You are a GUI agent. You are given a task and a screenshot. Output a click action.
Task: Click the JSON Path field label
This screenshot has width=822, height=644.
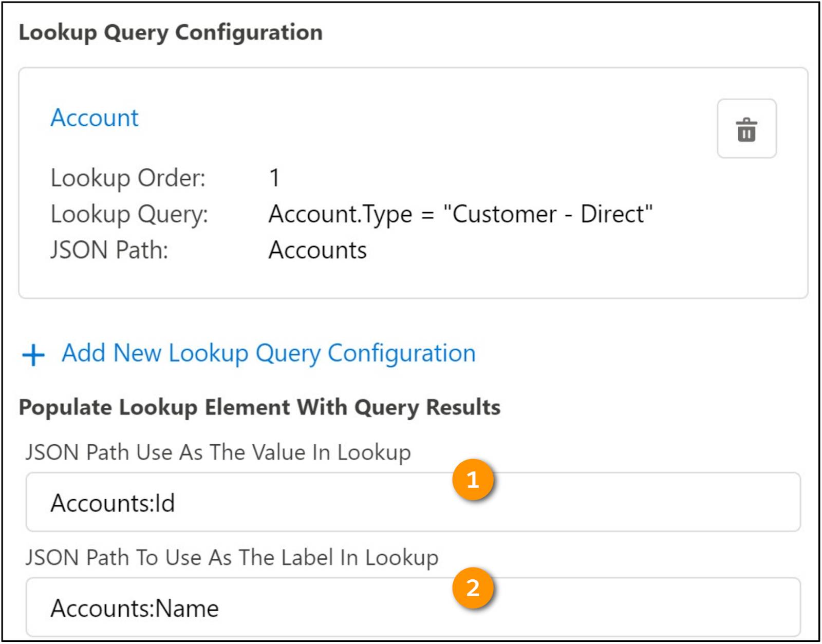click(108, 250)
